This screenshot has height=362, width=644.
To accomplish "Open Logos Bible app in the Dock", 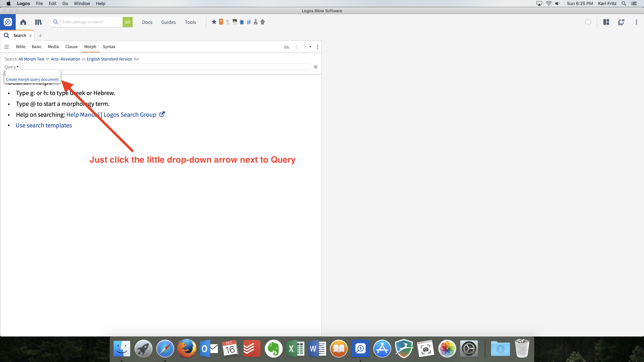I will (360, 348).
